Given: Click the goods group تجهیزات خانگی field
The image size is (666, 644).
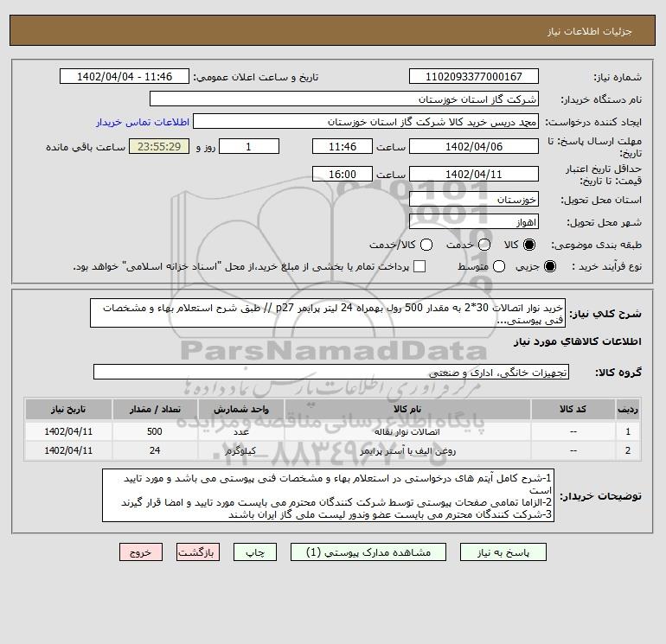Looking at the screenshot, I should [x=331, y=372].
